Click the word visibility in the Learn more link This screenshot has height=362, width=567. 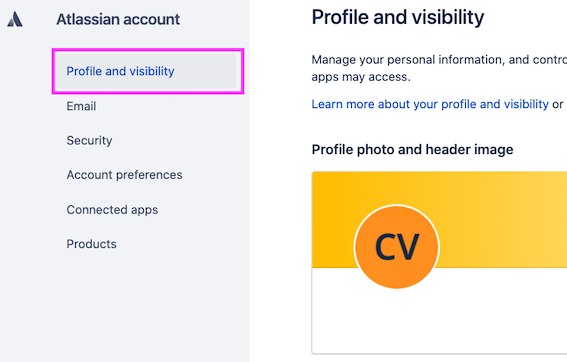[x=526, y=104]
